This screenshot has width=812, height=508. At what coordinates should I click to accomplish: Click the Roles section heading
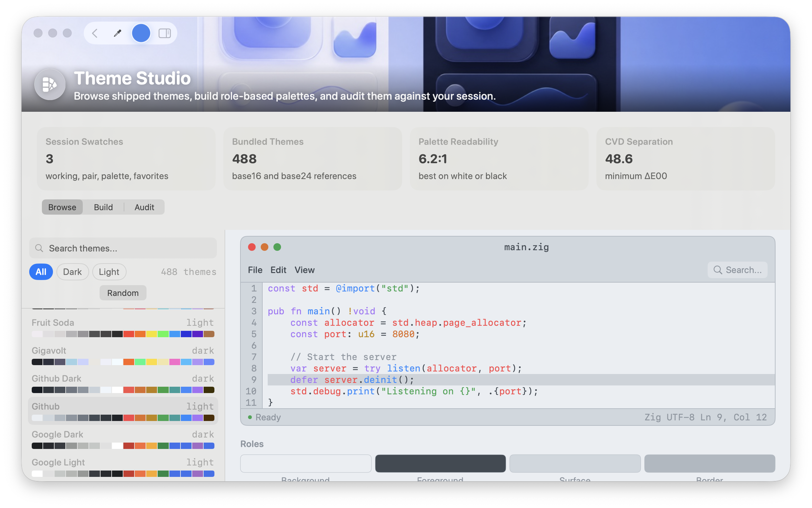[x=252, y=444]
